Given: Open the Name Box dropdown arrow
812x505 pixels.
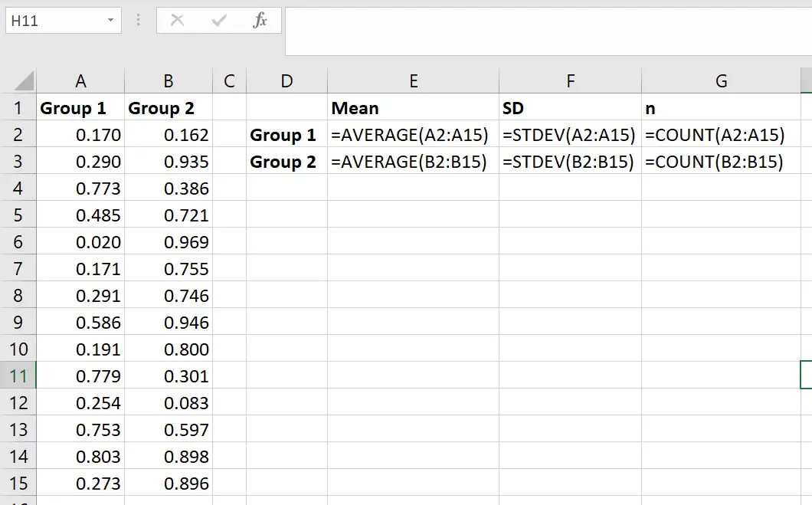Looking at the screenshot, I should pyautogui.click(x=112, y=21).
